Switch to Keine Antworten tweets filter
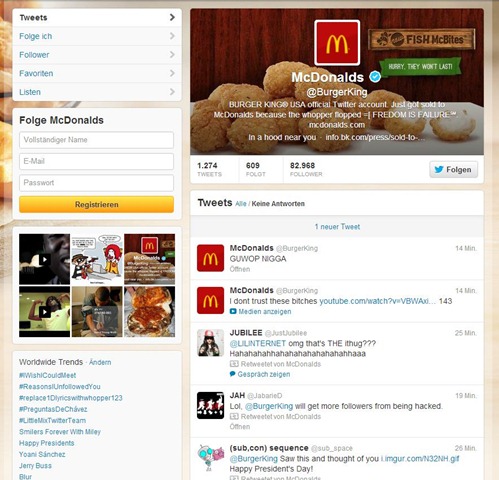Viewport: 499px width, 480px height. [278, 204]
